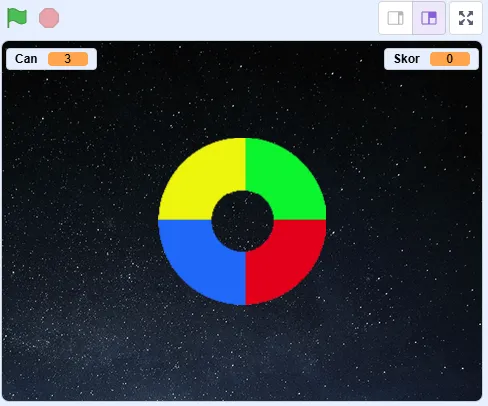
Task: Click the orange Can value showing 3
Action: tap(68, 59)
